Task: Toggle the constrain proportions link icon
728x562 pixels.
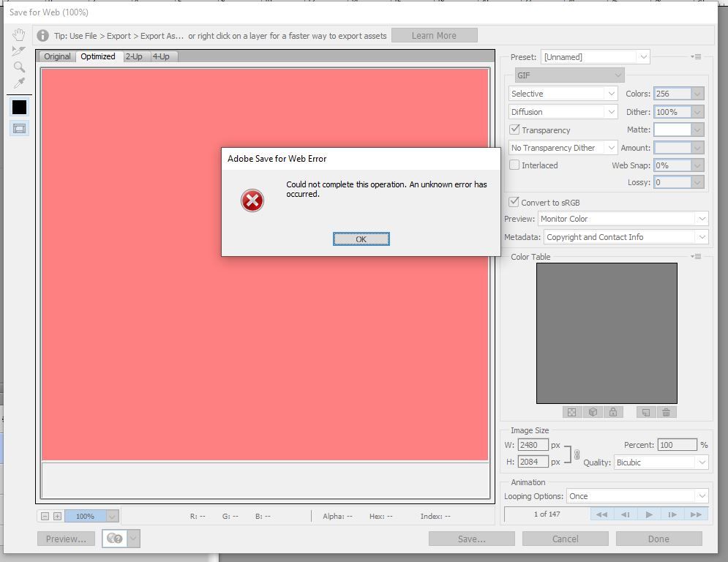Action: tap(577, 454)
